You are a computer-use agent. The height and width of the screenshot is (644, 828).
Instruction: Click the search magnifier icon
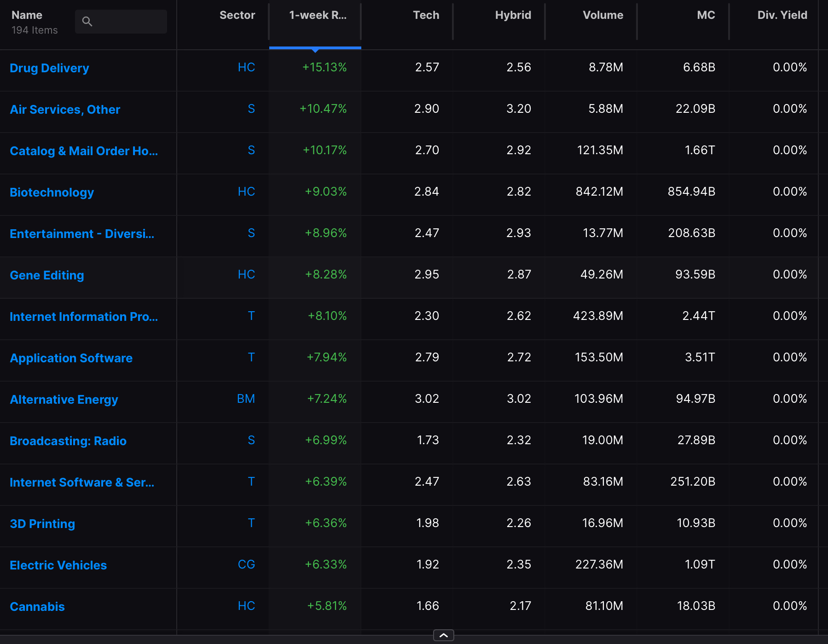[x=87, y=21]
